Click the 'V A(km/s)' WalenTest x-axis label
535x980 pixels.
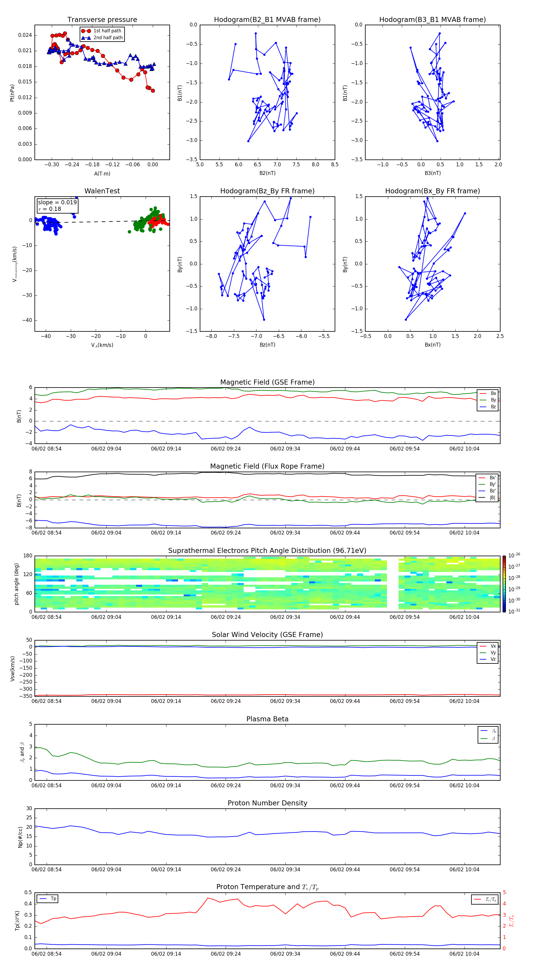click(x=102, y=345)
